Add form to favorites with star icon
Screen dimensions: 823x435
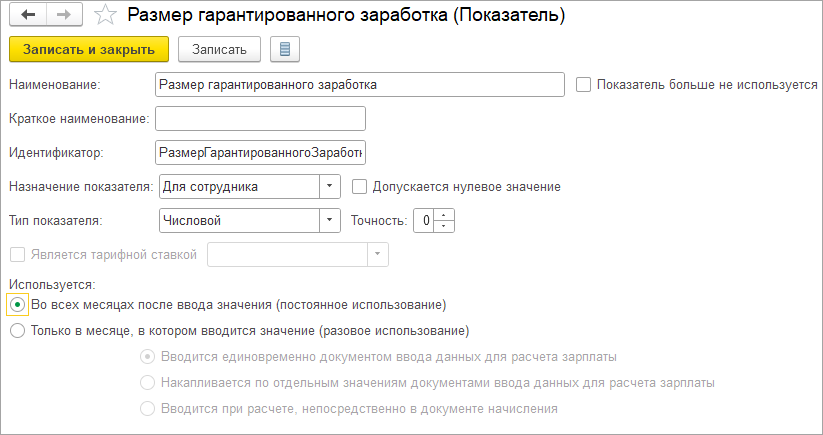coord(104,15)
